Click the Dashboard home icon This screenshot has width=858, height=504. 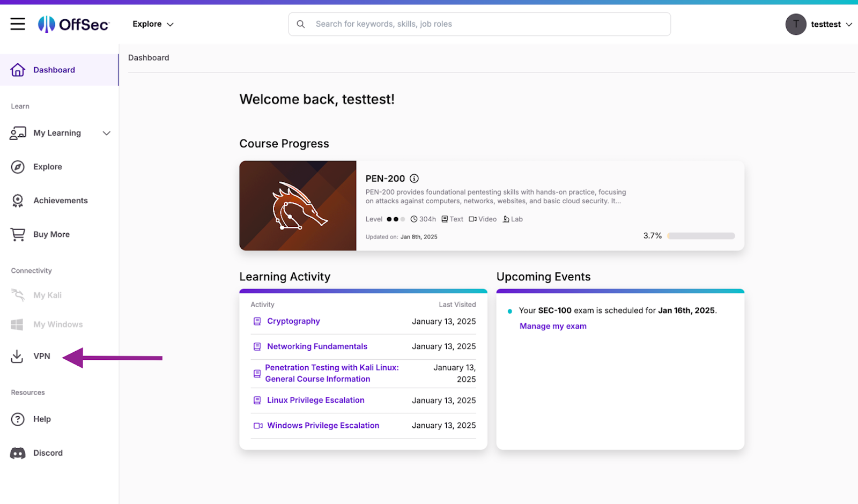[18, 70]
